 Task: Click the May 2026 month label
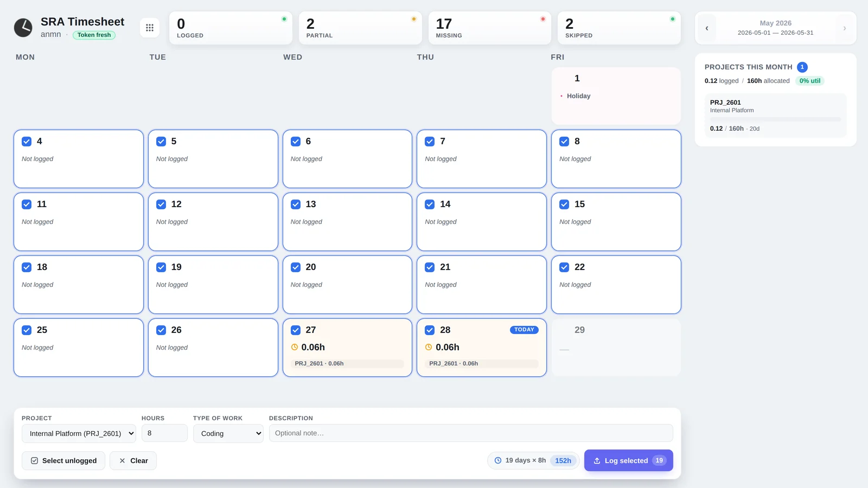click(776, 23)
